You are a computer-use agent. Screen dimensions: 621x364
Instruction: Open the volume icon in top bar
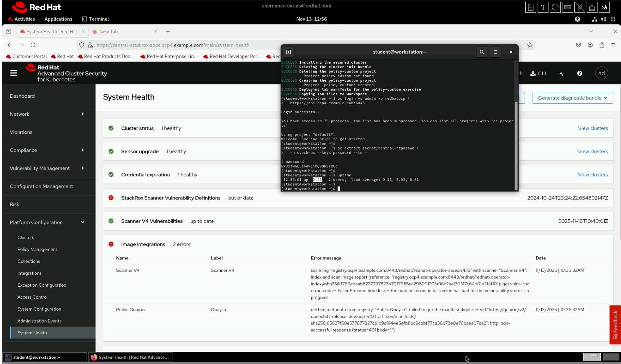(x=604, y=19)
